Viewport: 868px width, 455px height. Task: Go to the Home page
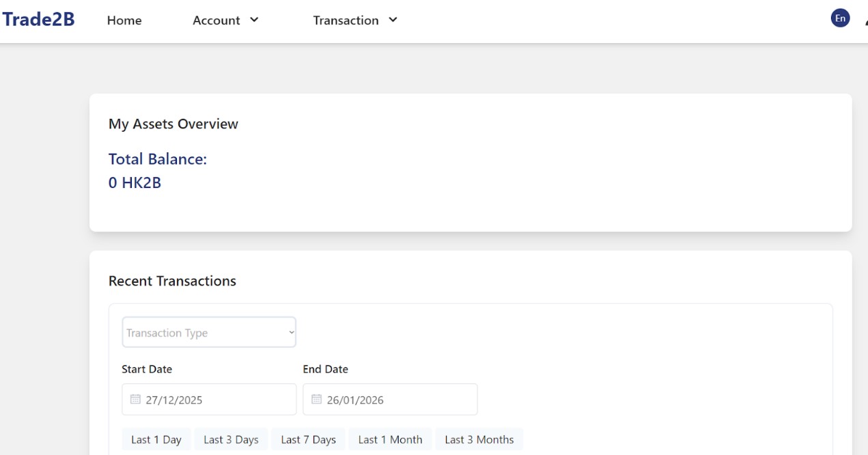pyautogui.click(x=124, y=20)
